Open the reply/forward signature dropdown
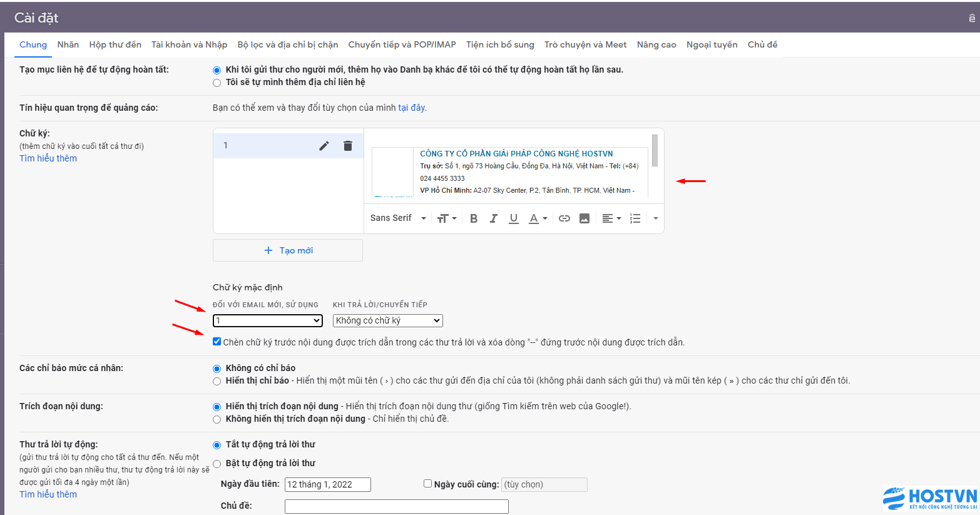This screenshot has width=980, height=515. (x=388, y=320)
